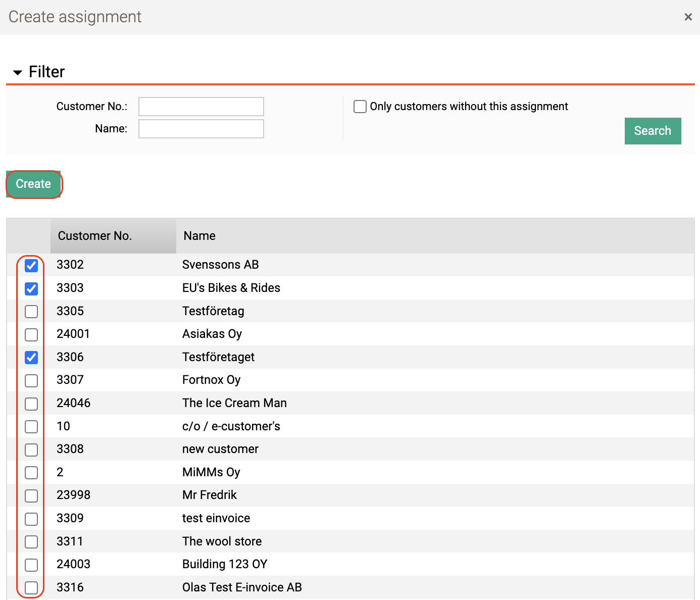This screenshot has height=600, width=700.
Task: Check the test einvoice checkbox
Action: (31, 519)
